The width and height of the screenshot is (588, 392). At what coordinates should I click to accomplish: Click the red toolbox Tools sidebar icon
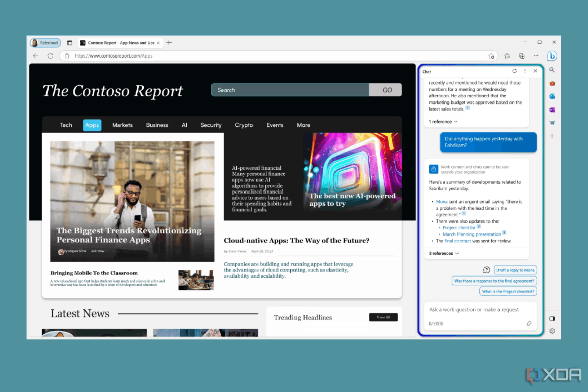tap(552, 83)
